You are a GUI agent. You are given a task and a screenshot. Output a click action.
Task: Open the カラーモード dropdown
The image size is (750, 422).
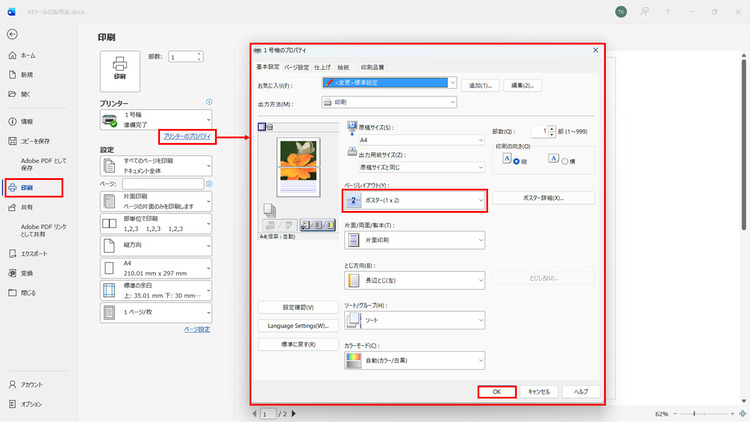(x=415, y=361)
